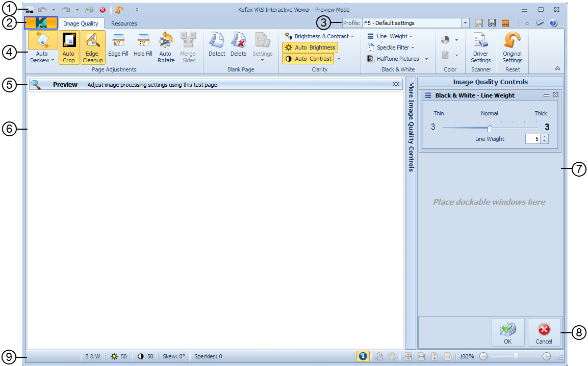The height and width of the screenshot is (366, 588).
Task: Click the zoom in plus button
Action: 547,356
